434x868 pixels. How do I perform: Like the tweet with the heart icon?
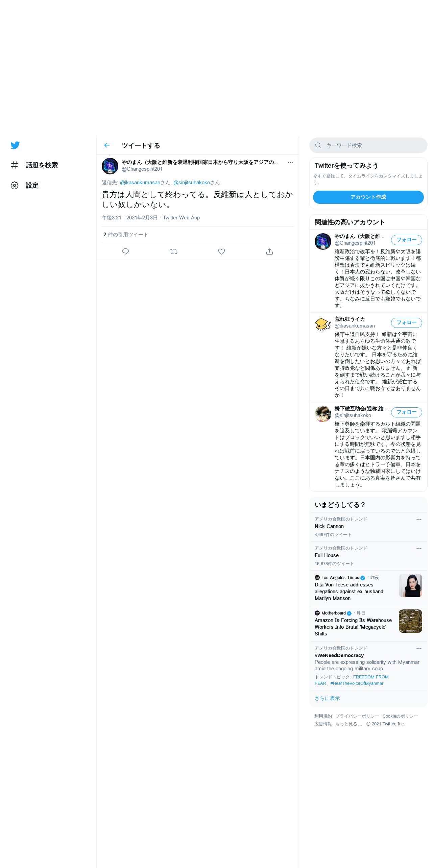click(x=221, y=251)
